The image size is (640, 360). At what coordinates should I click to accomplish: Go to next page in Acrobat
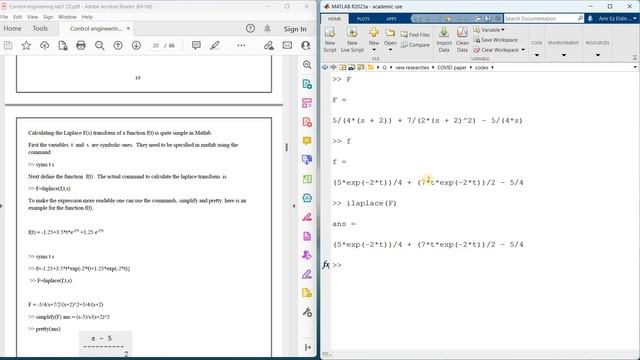[x=136, y=46]
